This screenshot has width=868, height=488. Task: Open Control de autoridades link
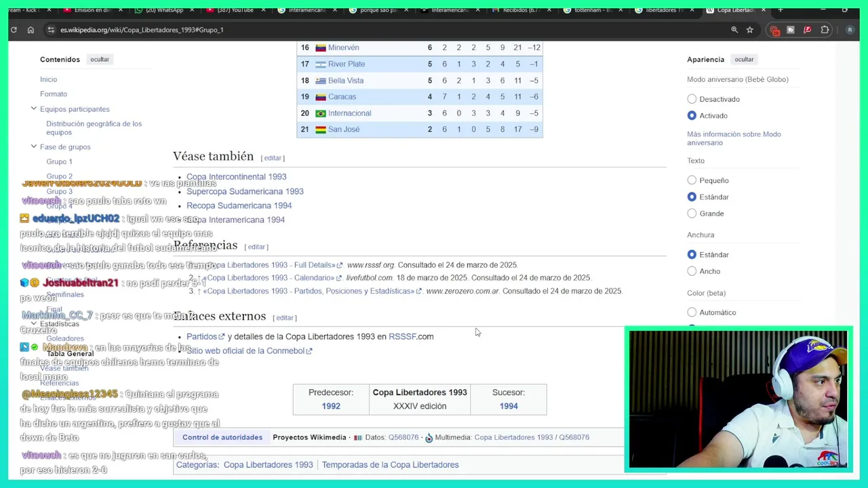pyautogui.click(x=222, y=438)
